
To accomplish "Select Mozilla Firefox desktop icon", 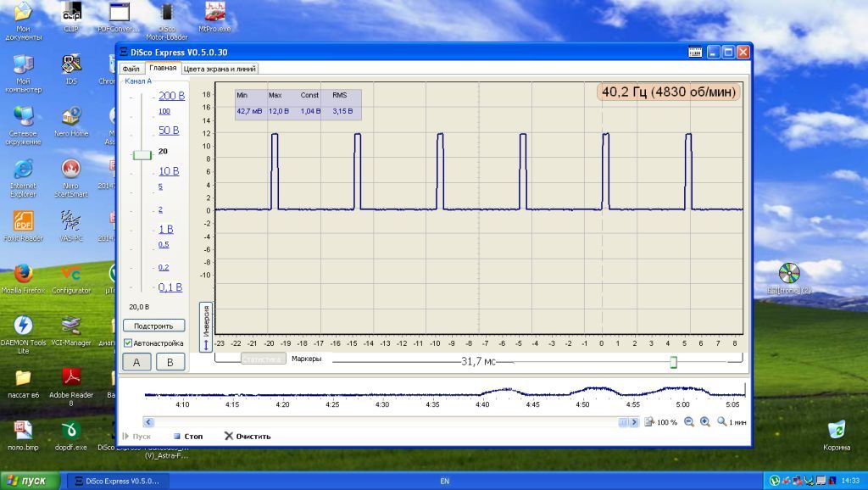I will [23, 279].
